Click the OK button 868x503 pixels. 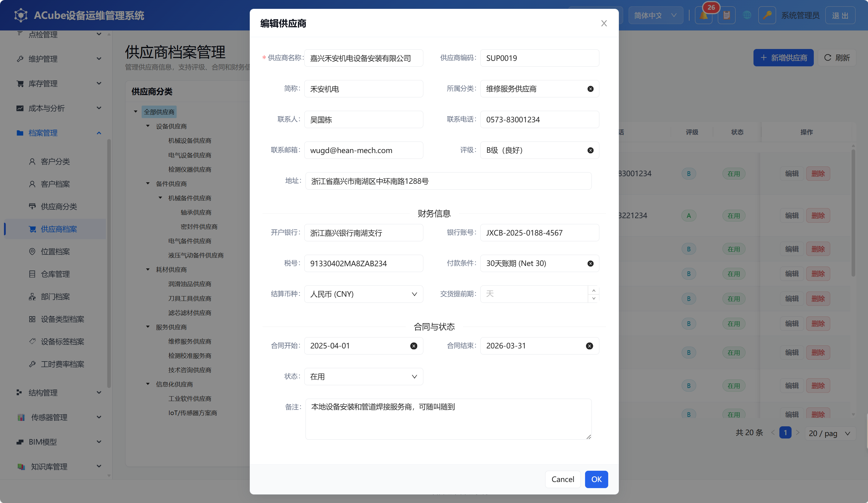pyautogui.click(x=596, y=479)
